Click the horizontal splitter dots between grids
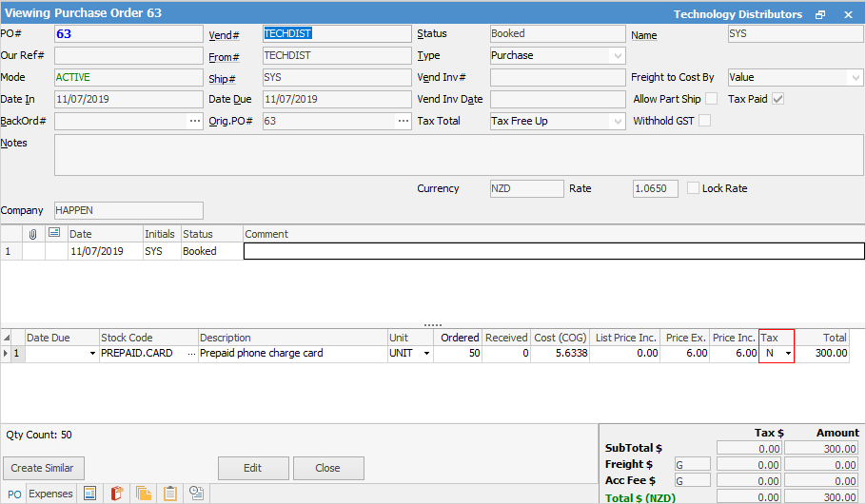The image size is (866, 504). [433, 324]
